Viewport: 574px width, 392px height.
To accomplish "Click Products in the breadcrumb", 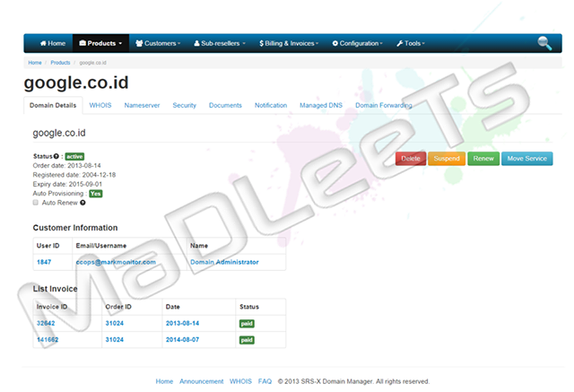I will (60, 63).
